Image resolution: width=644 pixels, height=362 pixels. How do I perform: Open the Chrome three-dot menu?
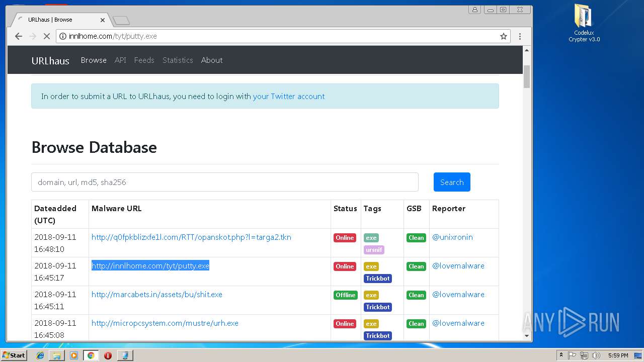tap(520, 36)
